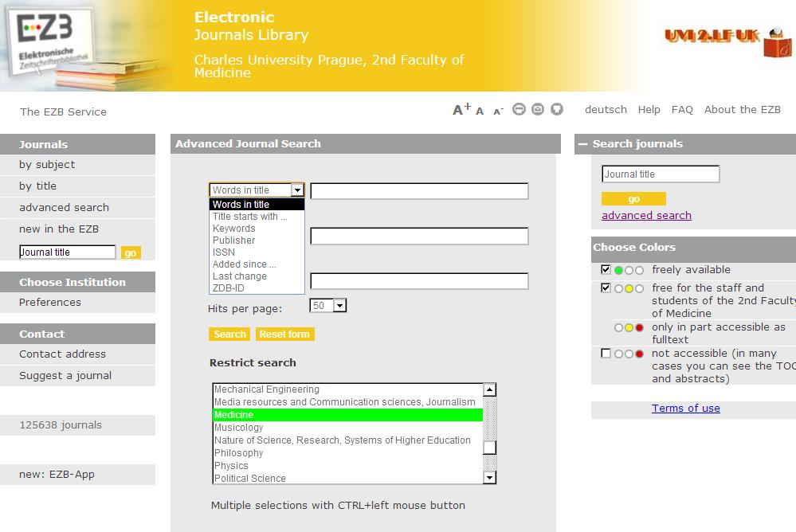Image resolution: width=796 pixels, height=532 pixels.
Task: Click subject list scrollbar up arrow
Action: 489,390
